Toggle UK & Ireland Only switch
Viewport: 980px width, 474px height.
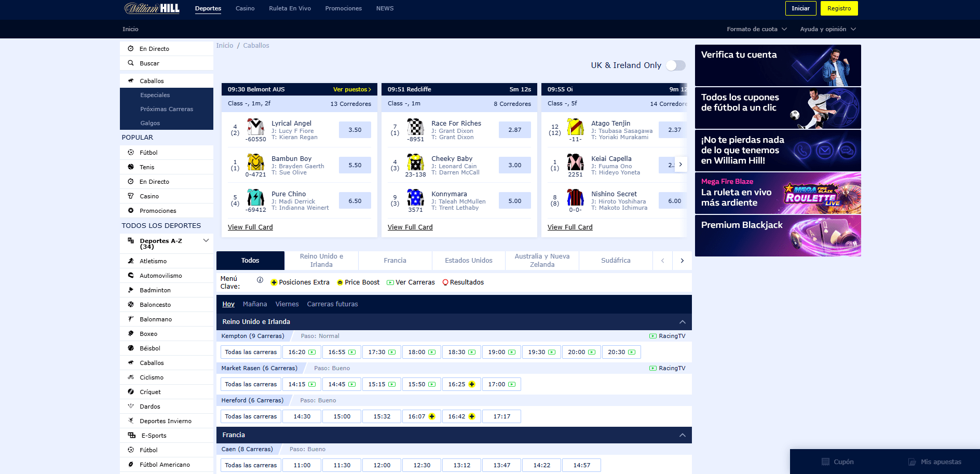(676, 65)
